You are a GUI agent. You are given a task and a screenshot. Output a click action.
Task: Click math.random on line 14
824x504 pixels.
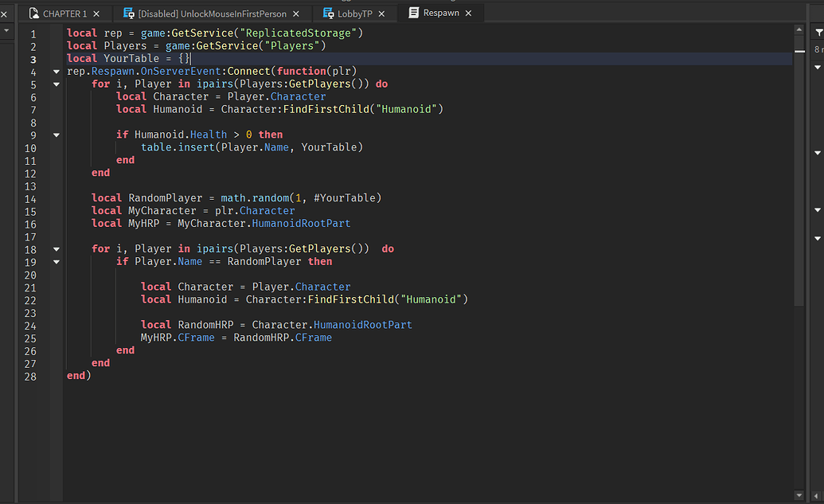[255, 198]
